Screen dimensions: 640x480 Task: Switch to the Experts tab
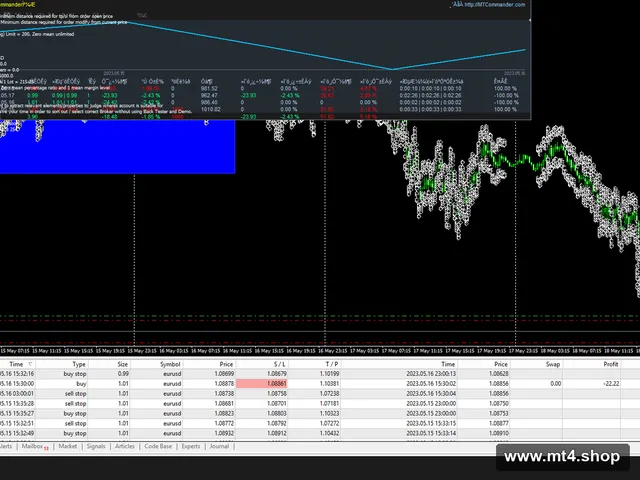191,446
